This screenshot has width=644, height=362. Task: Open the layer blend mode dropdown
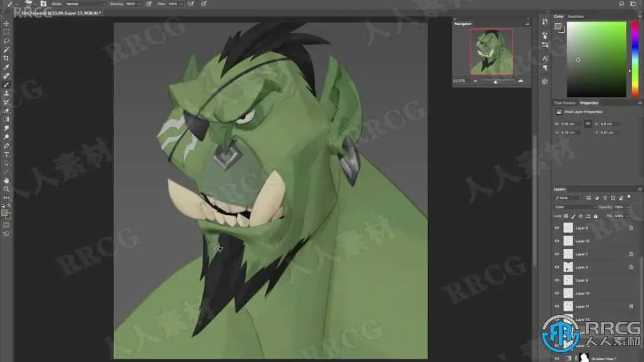pos(575,207)
